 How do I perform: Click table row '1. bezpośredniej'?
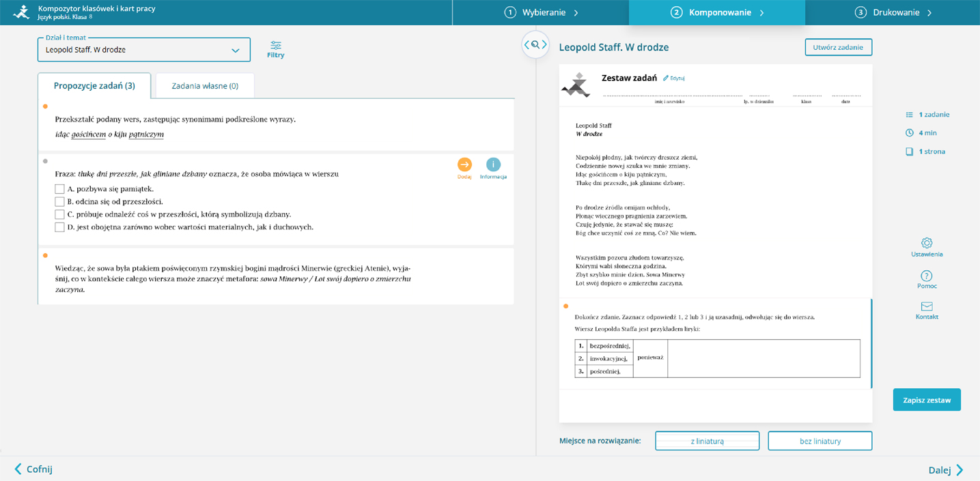click(604, 346)
